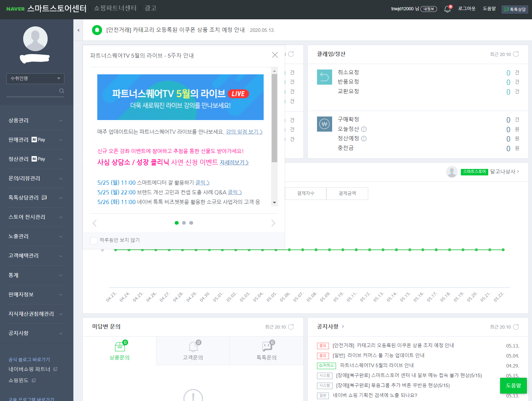Refresh the 미답변 문의 panel

[291, 327]
